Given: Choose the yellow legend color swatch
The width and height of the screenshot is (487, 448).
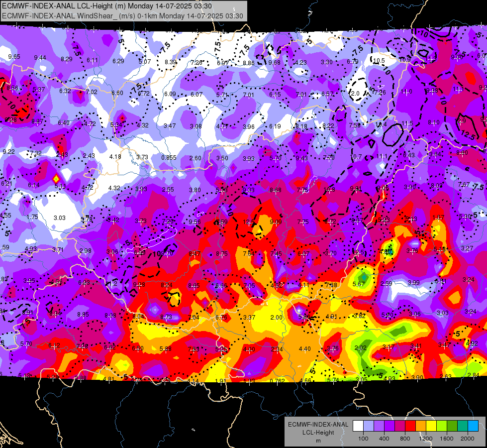Looking at the screenshot, I should point(431,426).
